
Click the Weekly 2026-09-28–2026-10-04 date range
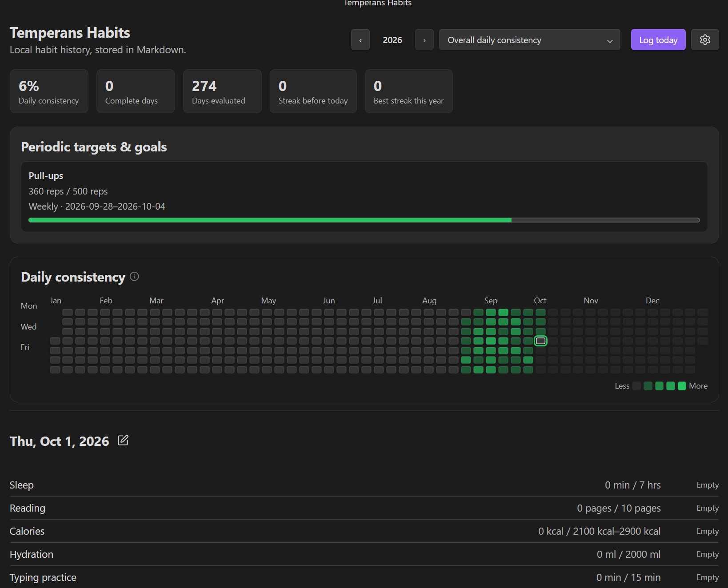(x=97, y=207)
